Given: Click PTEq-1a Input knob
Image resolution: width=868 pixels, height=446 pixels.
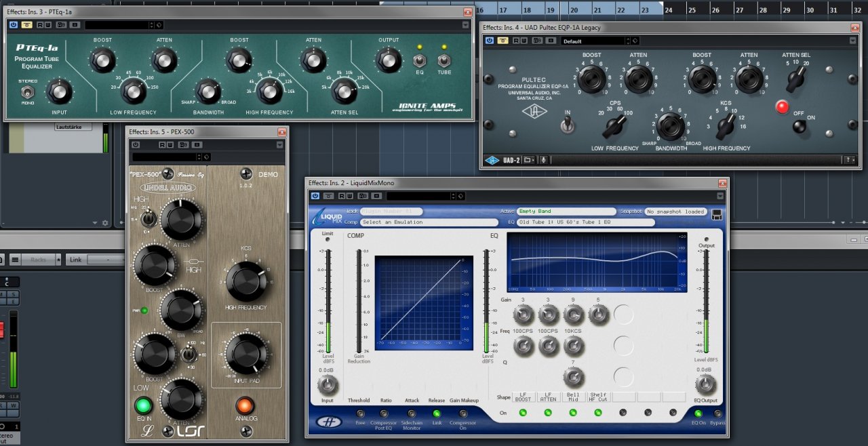Looking at the screenshot, I should 60,92.
